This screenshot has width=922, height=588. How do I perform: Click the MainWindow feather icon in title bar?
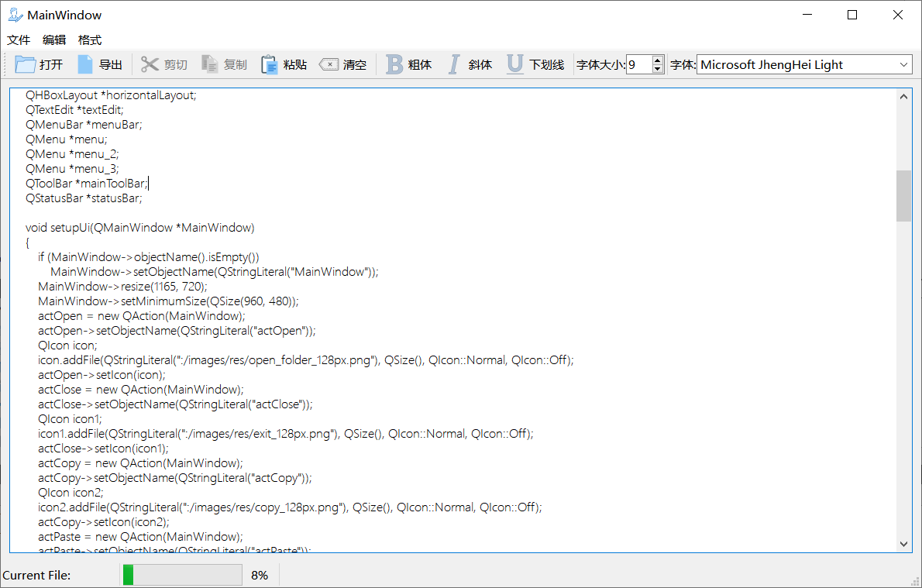pyautogui.click(x=15, y=15)
